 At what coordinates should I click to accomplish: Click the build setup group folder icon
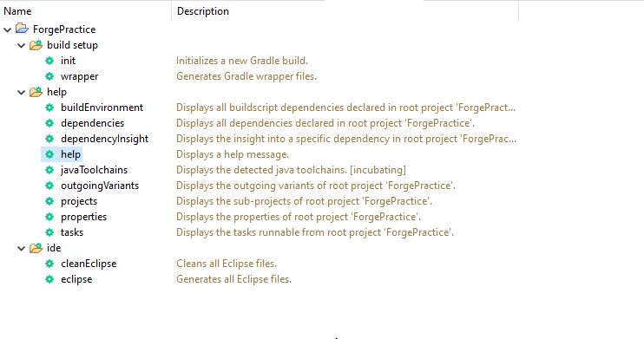coord(36,45)
